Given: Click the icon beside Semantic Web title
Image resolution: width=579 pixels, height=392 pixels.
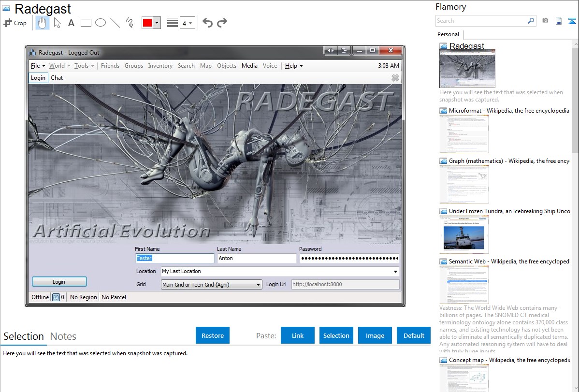Looking at the screenshot, I should 443,261.
